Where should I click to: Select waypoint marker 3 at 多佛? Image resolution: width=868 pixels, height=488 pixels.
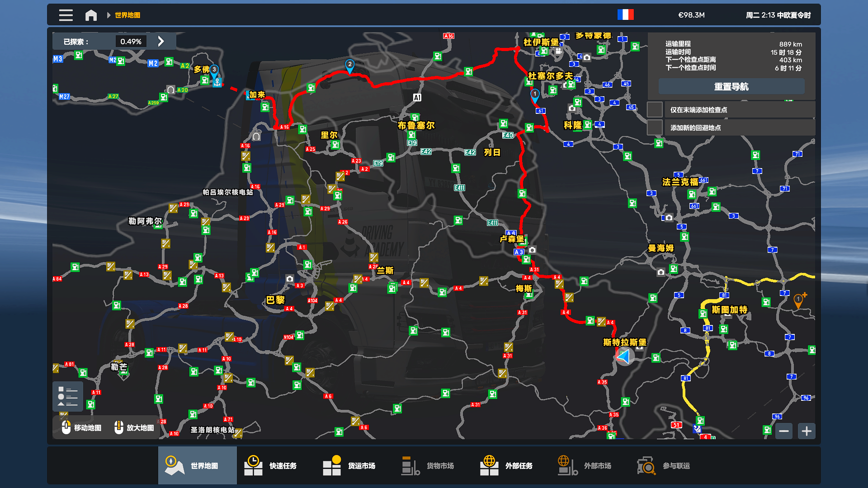pos(214,71)
